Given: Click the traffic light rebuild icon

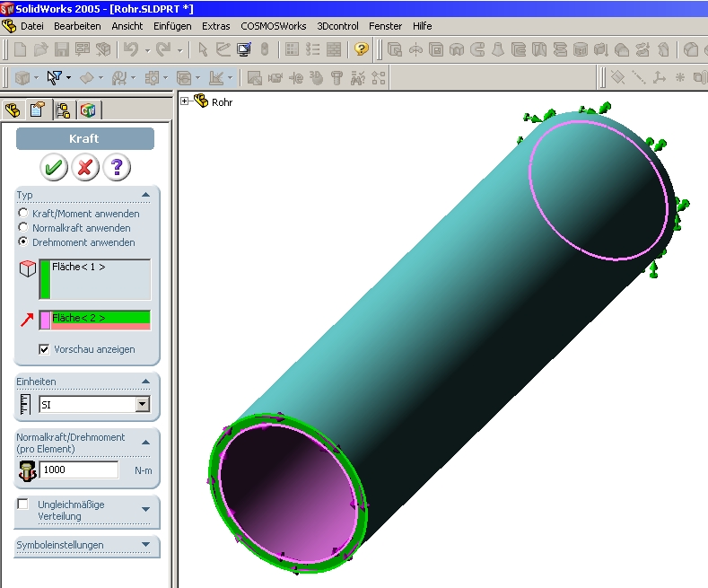Looking at the screenshot, I should coord(265,48).
